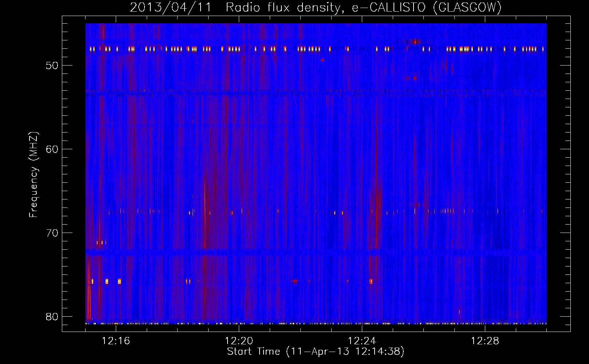Click the y-axis tick label '60'

point(52,149)
